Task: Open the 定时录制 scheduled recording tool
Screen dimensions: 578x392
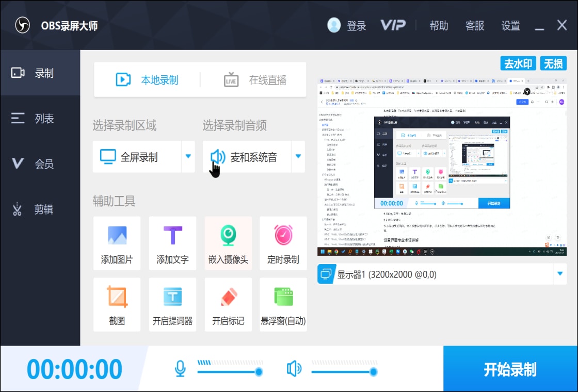Action: pyautogui.click(x=283, y=243)
